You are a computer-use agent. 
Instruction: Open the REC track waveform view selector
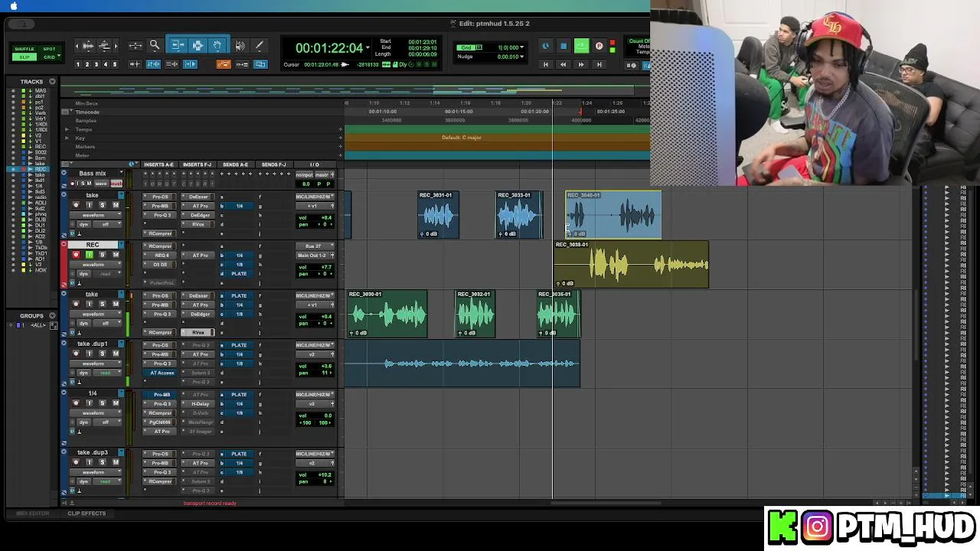[96, 265]
